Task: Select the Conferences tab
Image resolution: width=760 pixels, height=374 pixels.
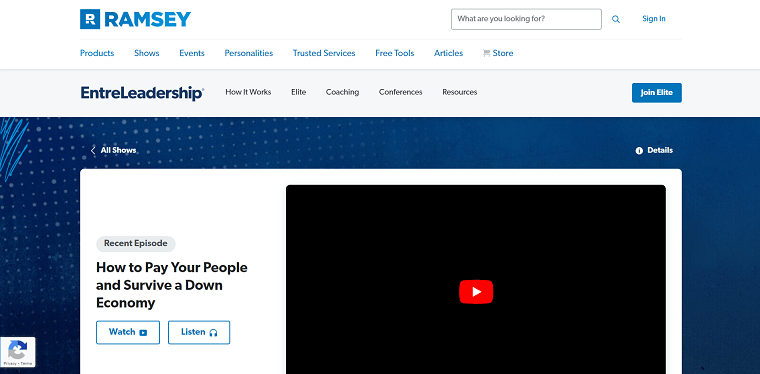Action: coord(400,92)
